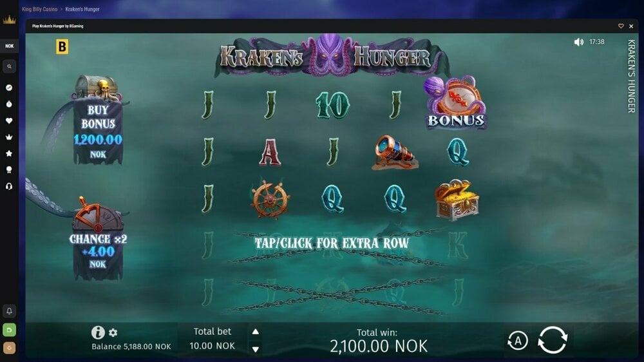Open the favorites heart in sidebar
Image resolution: width=644 pixels, height=362 pixels.
(x=9, y=121)
